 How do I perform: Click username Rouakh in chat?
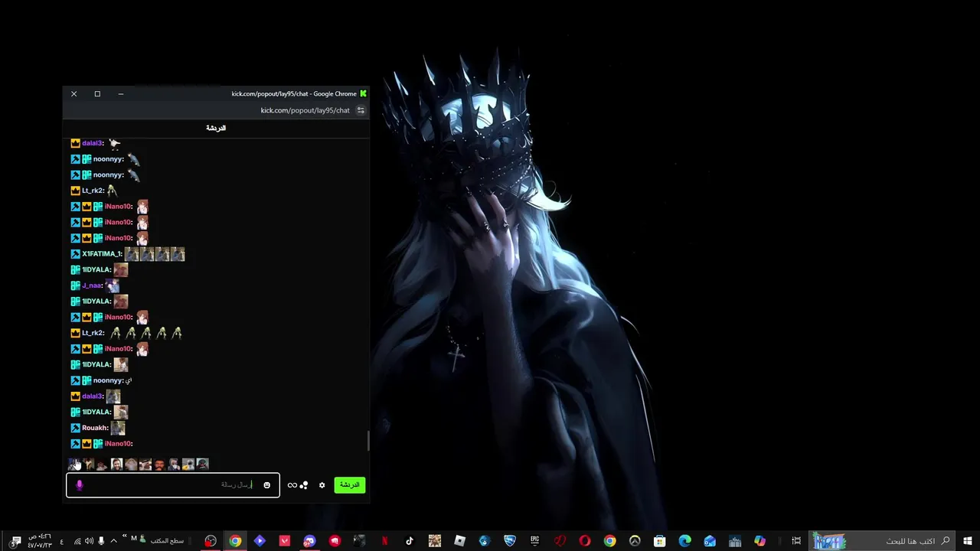[x=95, y=428]
